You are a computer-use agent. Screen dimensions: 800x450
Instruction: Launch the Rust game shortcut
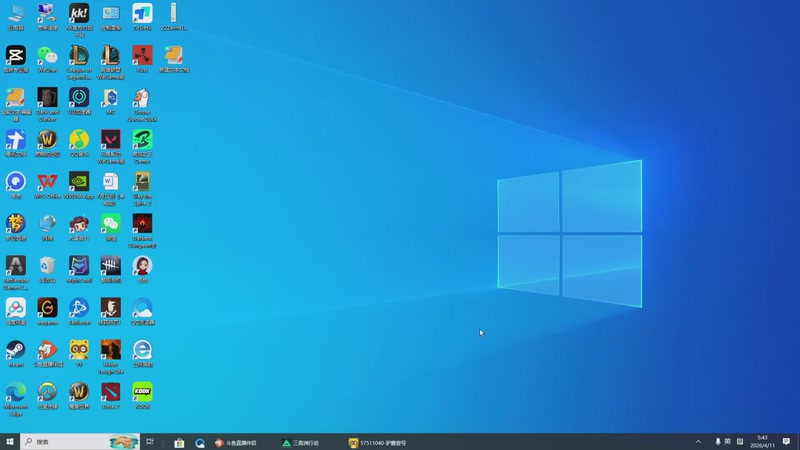(142, 59)
